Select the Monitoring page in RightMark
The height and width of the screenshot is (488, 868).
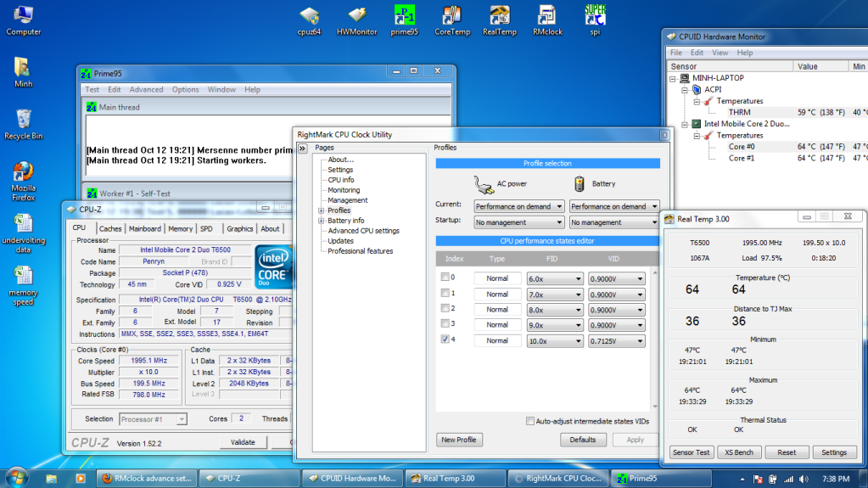pos(344,190)
